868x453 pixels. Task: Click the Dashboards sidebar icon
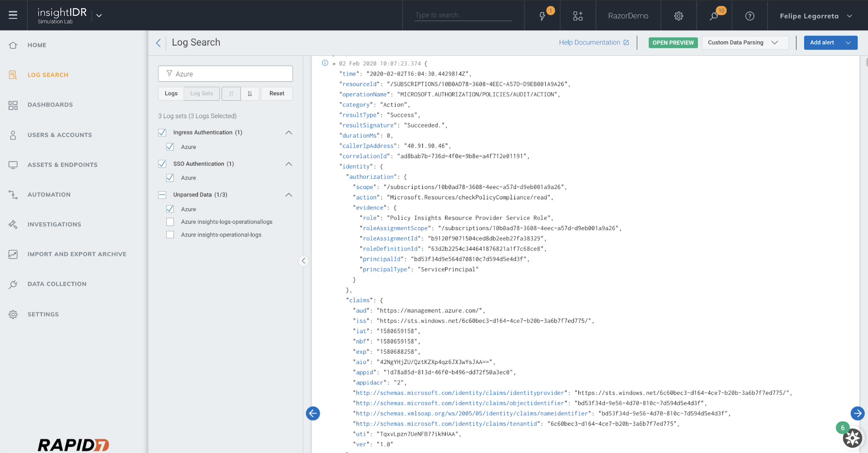click(13, 105)
